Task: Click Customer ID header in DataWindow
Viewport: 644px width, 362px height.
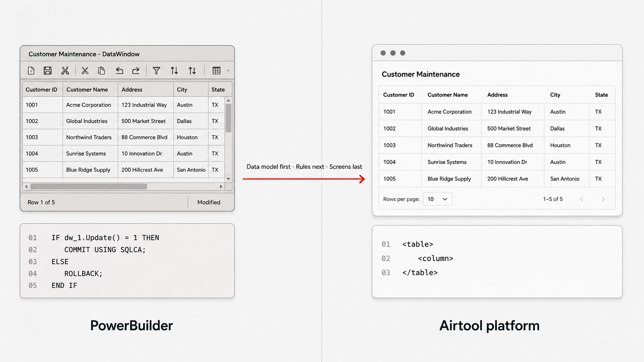Action: 41,90
